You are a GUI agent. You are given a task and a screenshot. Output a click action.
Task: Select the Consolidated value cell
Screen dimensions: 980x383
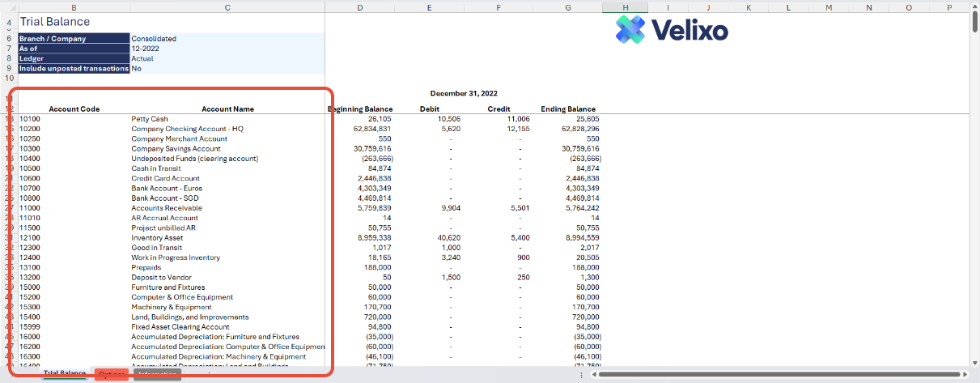tap(227, 38)
